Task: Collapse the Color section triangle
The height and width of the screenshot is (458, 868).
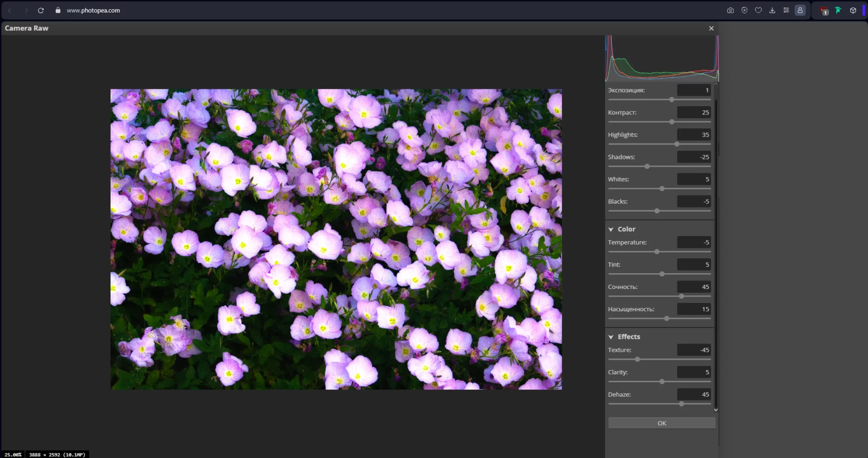Action: (x=611, y=229)
